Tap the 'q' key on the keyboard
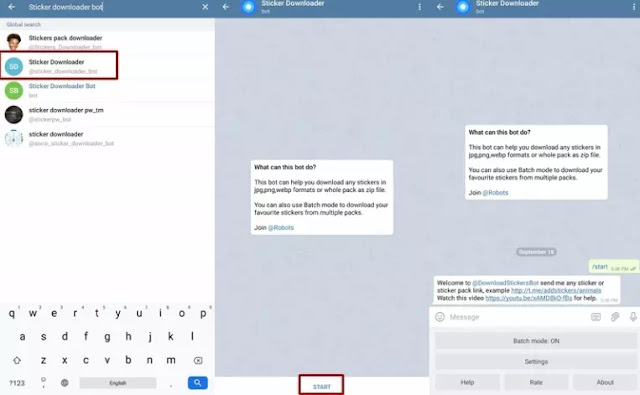This screenshot has height=395, width=640. pyautogui.click(x=12, y=313)
